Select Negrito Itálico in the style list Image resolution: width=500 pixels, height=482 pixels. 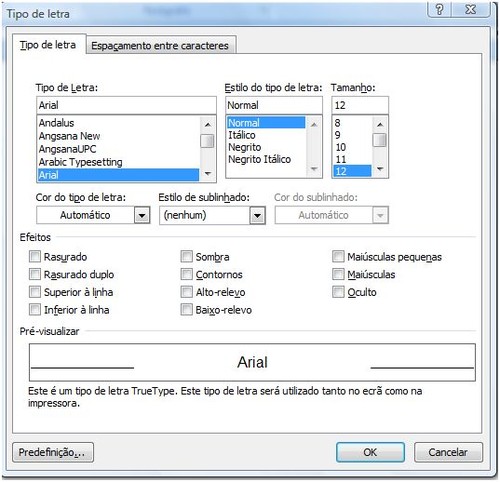coord(266,159)
